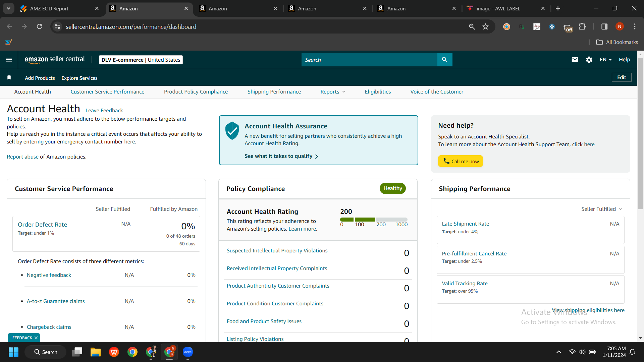644x362 pixels.
Task: Open the Windows Start menu
Action: point(13,352)
